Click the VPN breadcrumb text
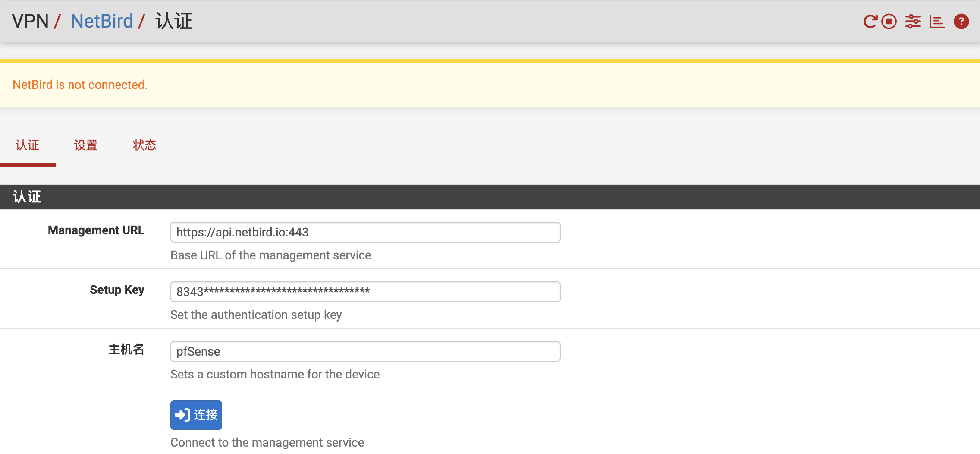Viewport: 980px width, 454px height. tap(30, 21)
